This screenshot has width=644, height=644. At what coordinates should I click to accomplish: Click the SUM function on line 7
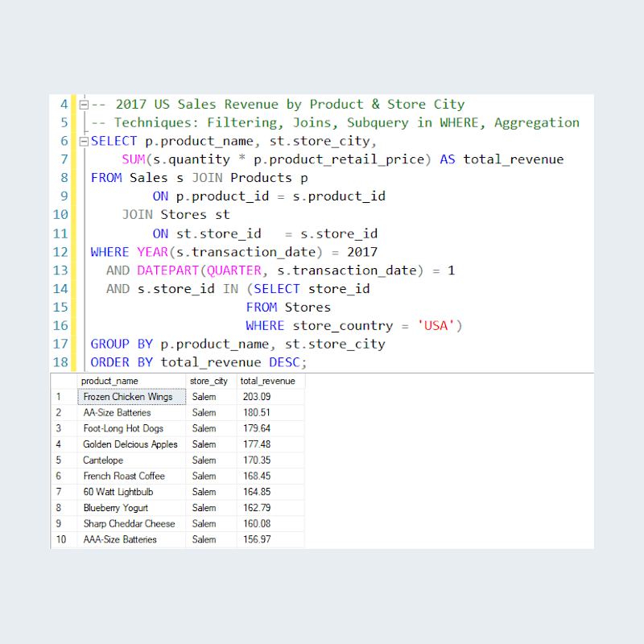click(x=134, y=159)
